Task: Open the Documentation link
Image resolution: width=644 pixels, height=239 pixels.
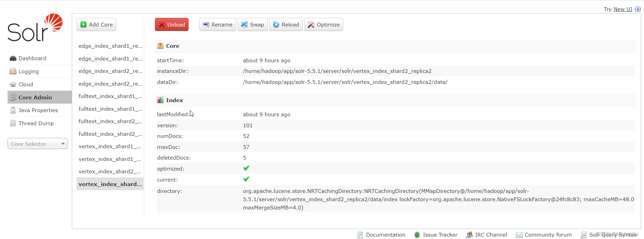Action: (x=385, y=235)
